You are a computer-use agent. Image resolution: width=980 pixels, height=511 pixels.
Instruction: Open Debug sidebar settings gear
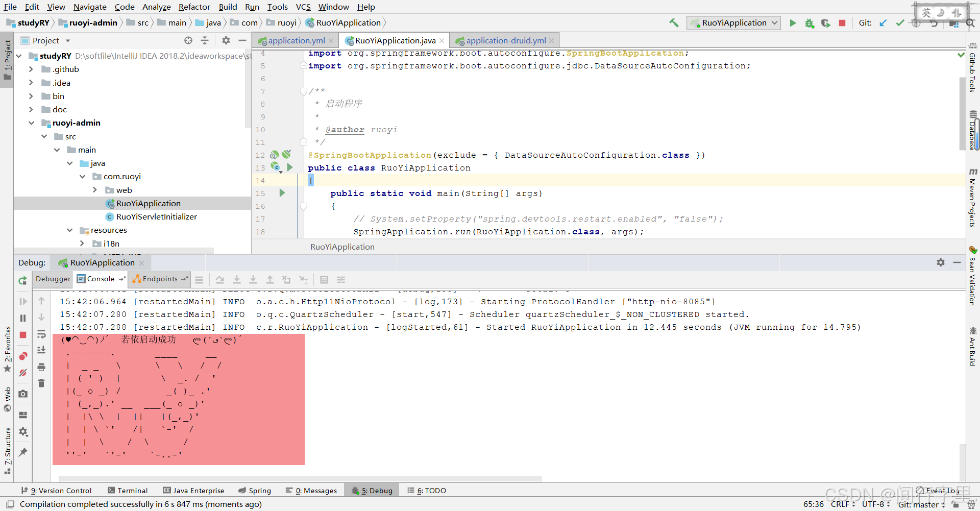[x=23, y=432]
